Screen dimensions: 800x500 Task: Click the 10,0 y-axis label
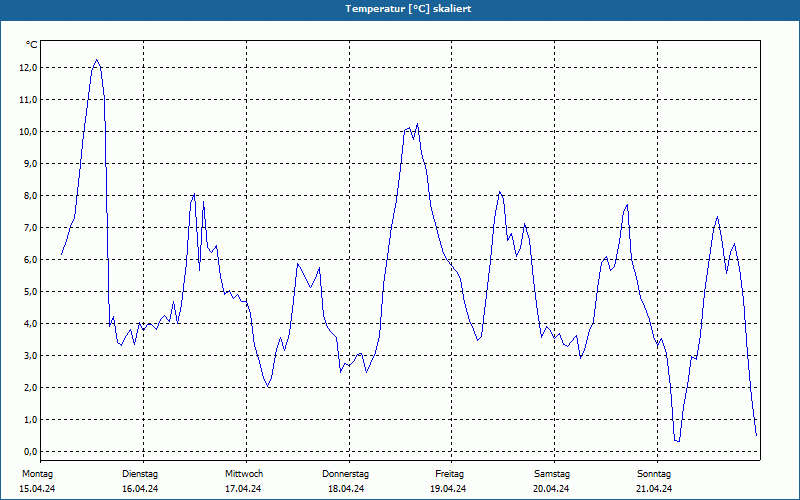[28, 132]
